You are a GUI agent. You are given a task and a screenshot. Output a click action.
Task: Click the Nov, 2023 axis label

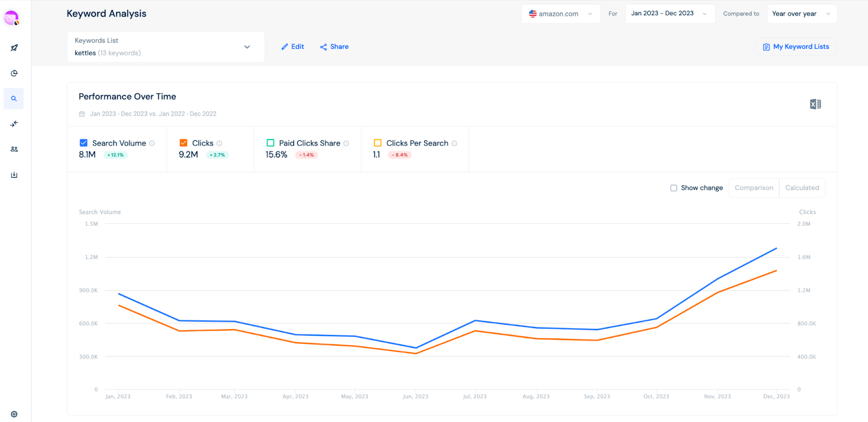point(717,396)
